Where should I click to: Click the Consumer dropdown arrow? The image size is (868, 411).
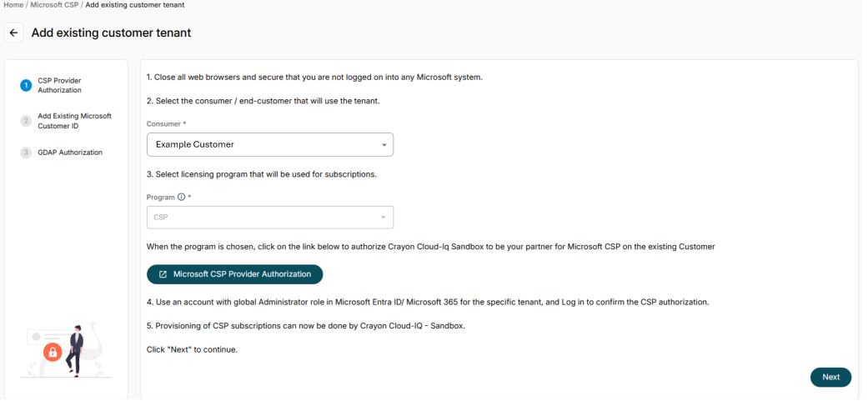[x=384, y=145]
